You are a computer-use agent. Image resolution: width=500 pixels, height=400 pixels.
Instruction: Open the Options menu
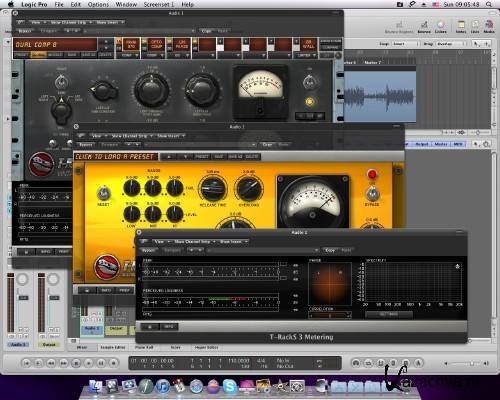(98, 4)
